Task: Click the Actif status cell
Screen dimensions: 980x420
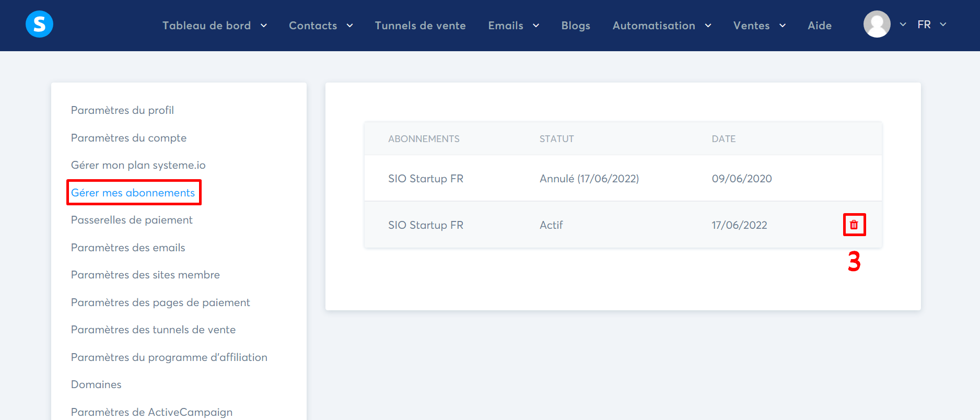Action: coord(551,225)
